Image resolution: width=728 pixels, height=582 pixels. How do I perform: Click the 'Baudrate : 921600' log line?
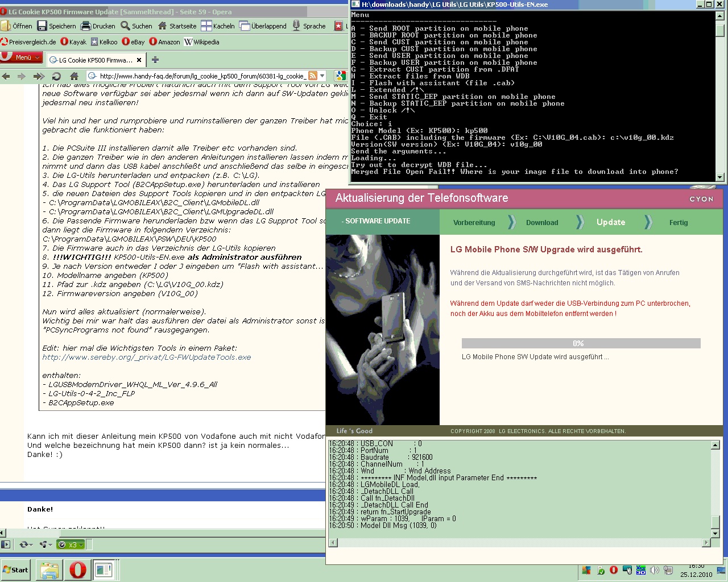point(380,457)
